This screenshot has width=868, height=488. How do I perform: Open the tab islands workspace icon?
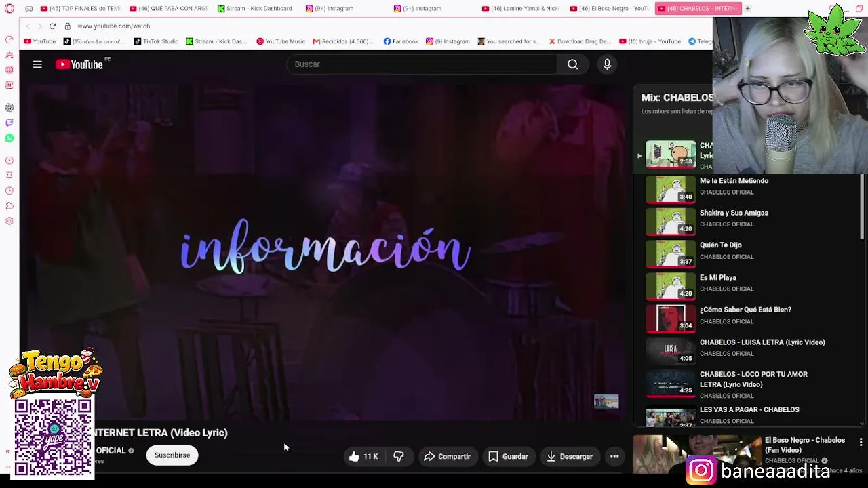click(x=28, y=9)
